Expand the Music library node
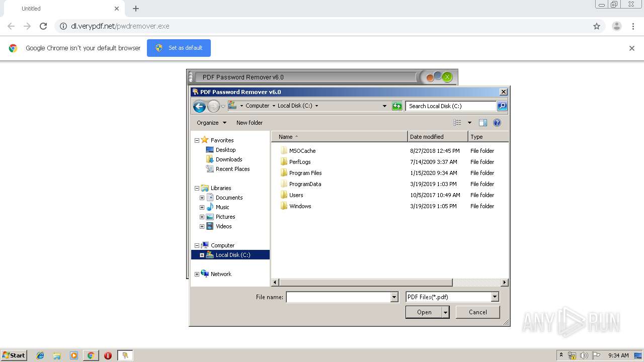644x362 pixels. (x=202, y=207)
